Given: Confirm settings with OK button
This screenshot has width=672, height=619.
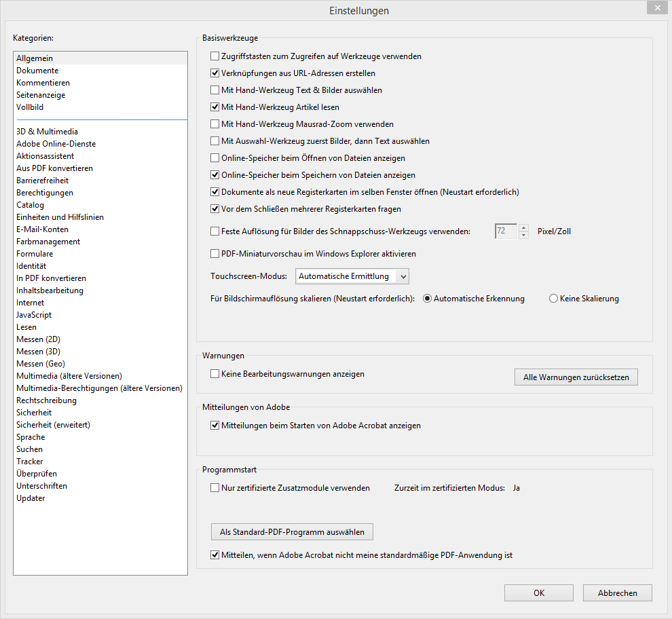Looking at the screenshot, I should [x=539, y=593].
